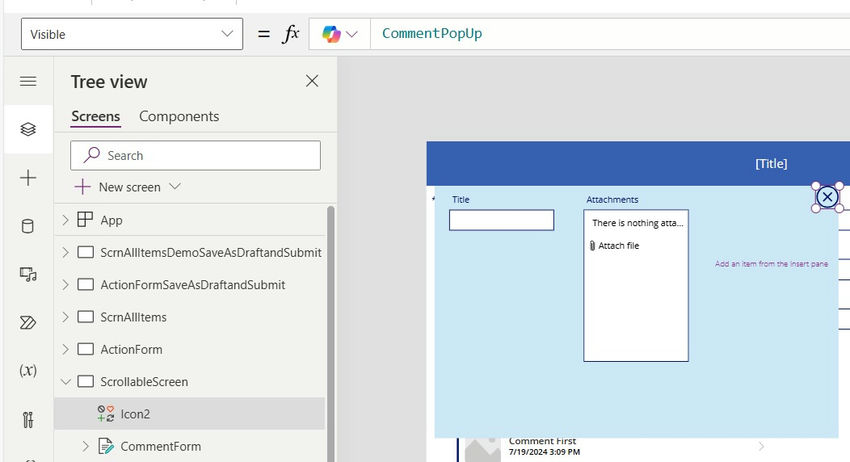Open the Visible property dropdown
Screen dimensions: 850x462
tap(132, 34)
